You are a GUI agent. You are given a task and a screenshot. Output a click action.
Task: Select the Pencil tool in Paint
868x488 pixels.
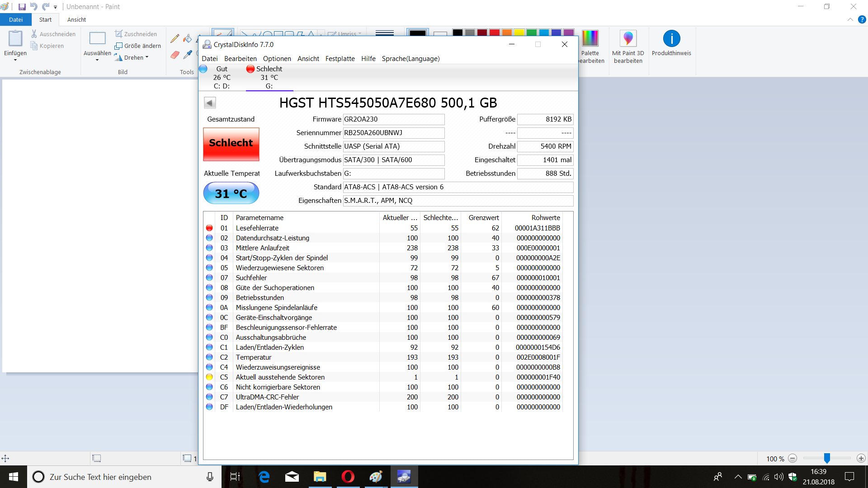(x=175, y=39)
